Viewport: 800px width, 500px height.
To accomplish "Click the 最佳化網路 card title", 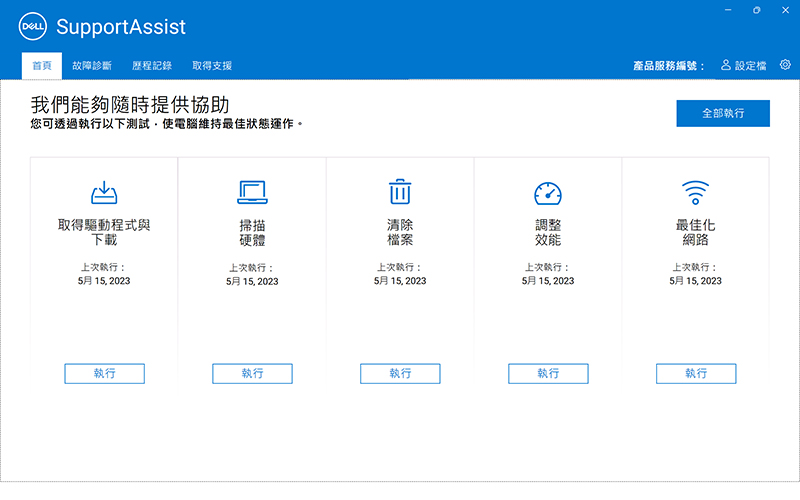I will (x=695, y=233).
